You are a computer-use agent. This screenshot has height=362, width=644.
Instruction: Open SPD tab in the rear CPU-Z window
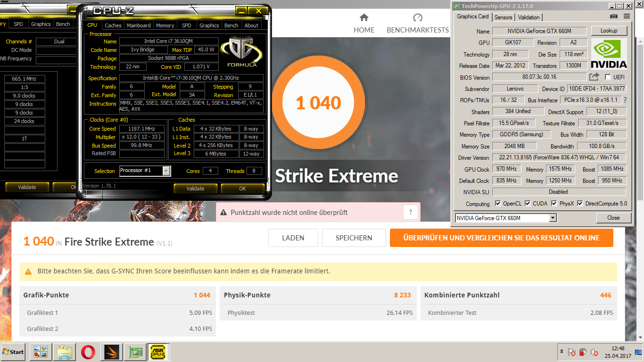pos(18,24)
